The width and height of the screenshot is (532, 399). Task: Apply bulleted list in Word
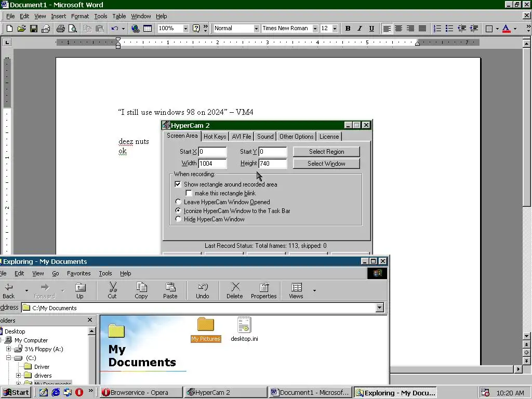coord(449,29)
